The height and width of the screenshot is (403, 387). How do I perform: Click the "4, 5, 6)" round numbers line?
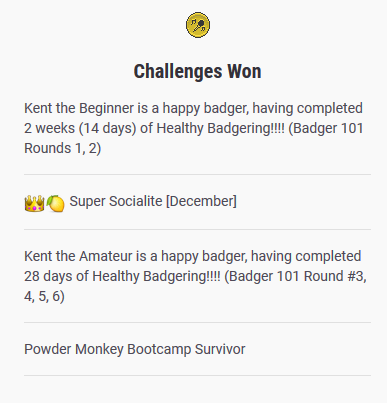click(44, 296)
